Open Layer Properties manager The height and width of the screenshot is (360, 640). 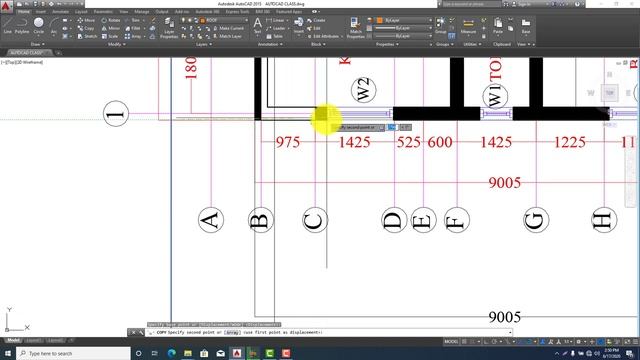tap(169, 28)
